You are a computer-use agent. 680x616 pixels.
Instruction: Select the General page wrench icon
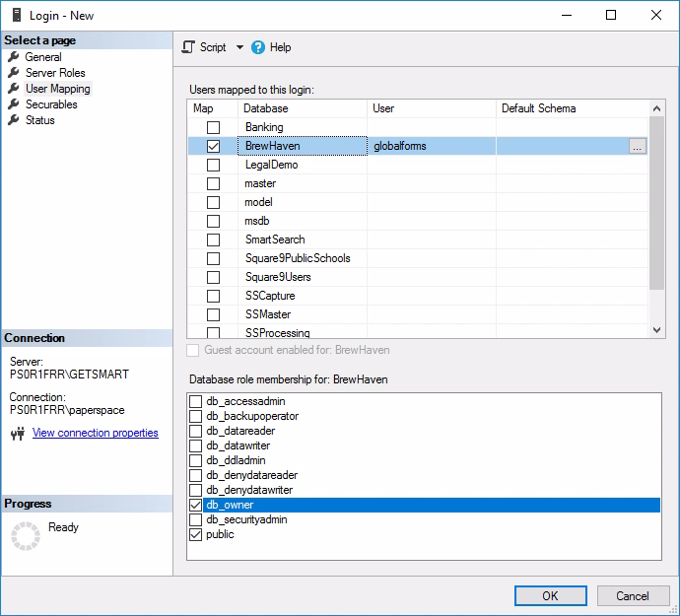14,57
